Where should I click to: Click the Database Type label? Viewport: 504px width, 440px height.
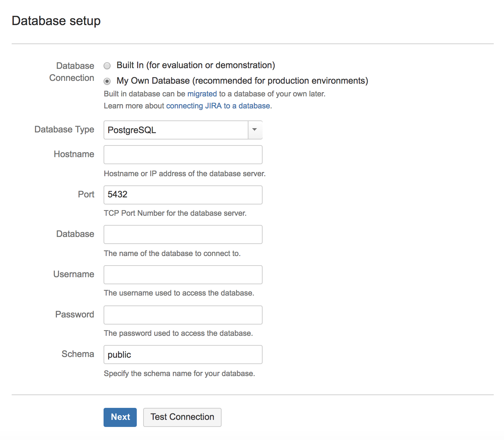(64, 130)
